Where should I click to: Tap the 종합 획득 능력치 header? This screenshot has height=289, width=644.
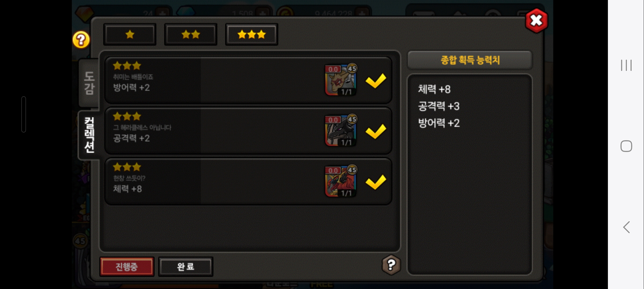tap(470, 60)
